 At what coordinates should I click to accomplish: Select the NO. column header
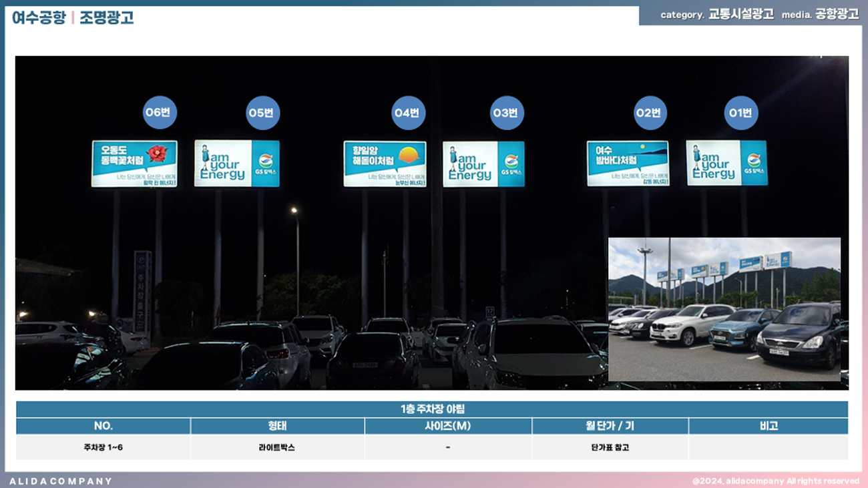tap(103, 426)
